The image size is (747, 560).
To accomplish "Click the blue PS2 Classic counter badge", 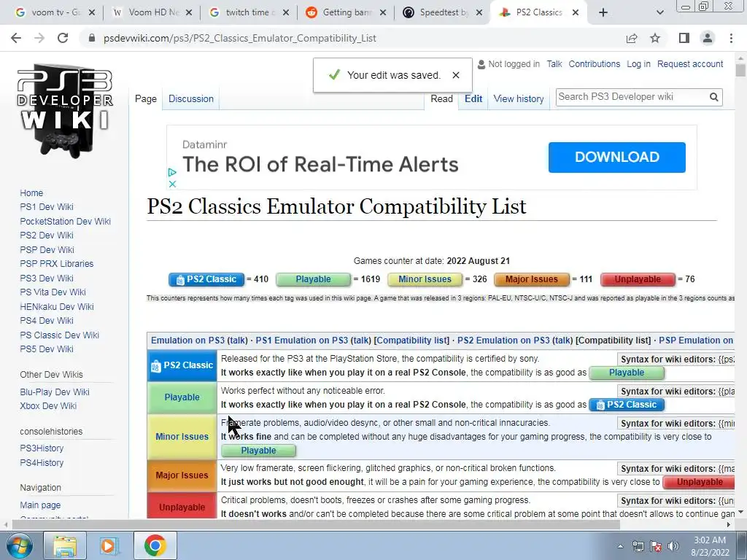I will [x=206, y=279].
